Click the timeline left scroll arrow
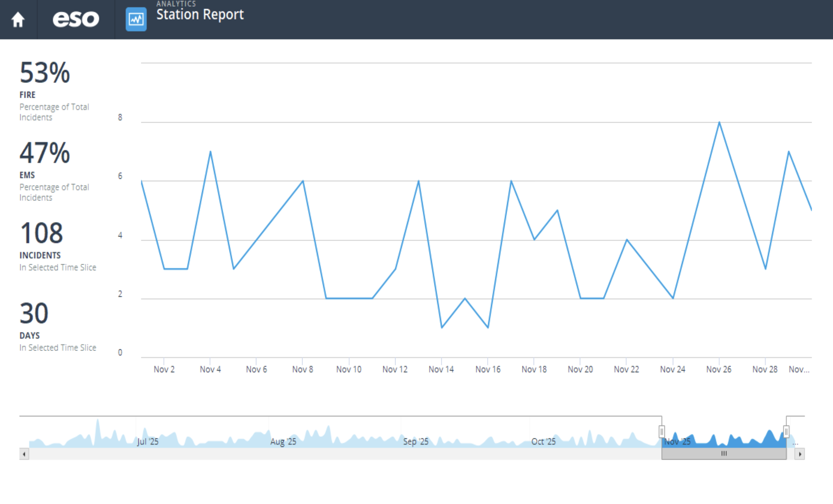833x504 pixels. [x=24, y=454]
